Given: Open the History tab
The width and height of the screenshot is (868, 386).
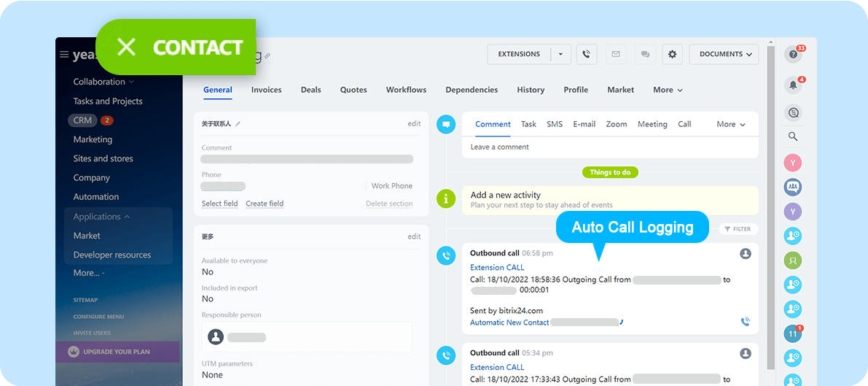Looking at the screenshot, I should click(531, 90).
